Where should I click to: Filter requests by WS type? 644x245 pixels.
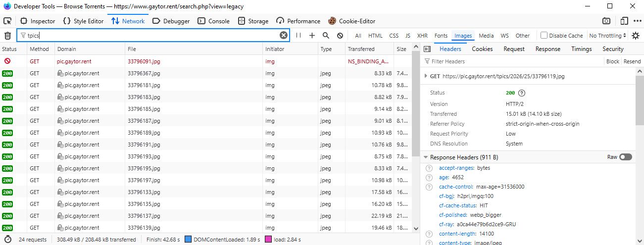(x=504, y=36)
